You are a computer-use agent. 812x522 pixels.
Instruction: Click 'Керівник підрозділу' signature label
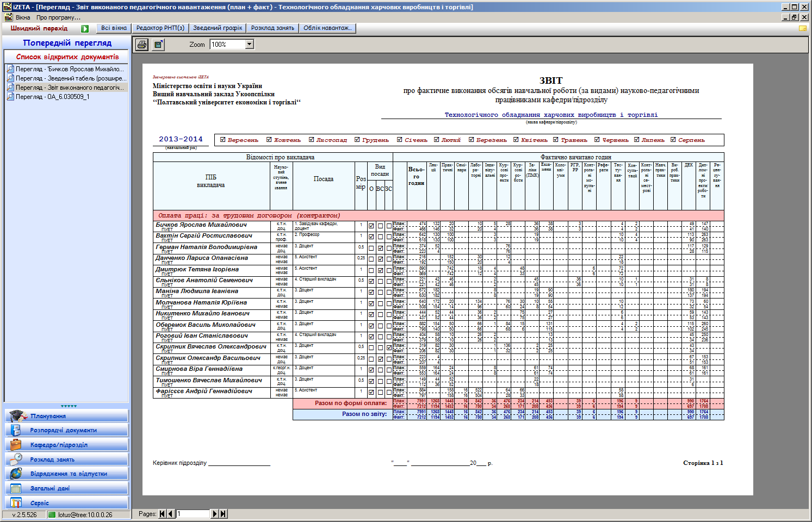point(179,463)
